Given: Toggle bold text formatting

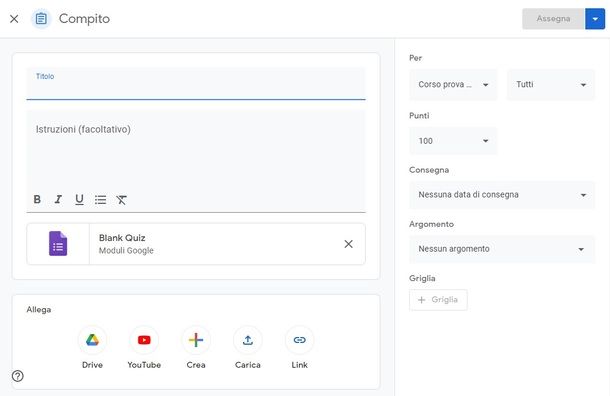Looking at the screenshot, I should (x=37, y=199).
